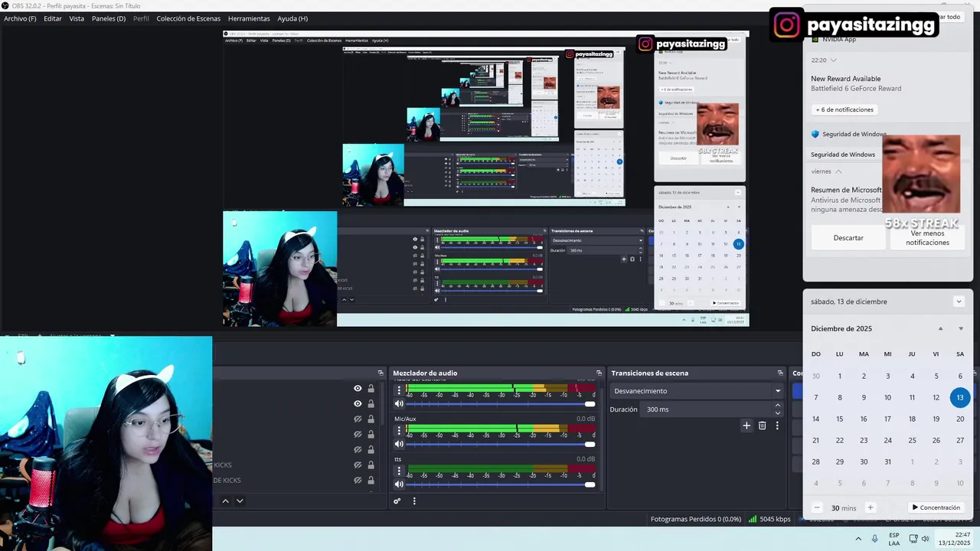Decrease the Duración value with down arrow
The image size is (980, 551).
778,413
